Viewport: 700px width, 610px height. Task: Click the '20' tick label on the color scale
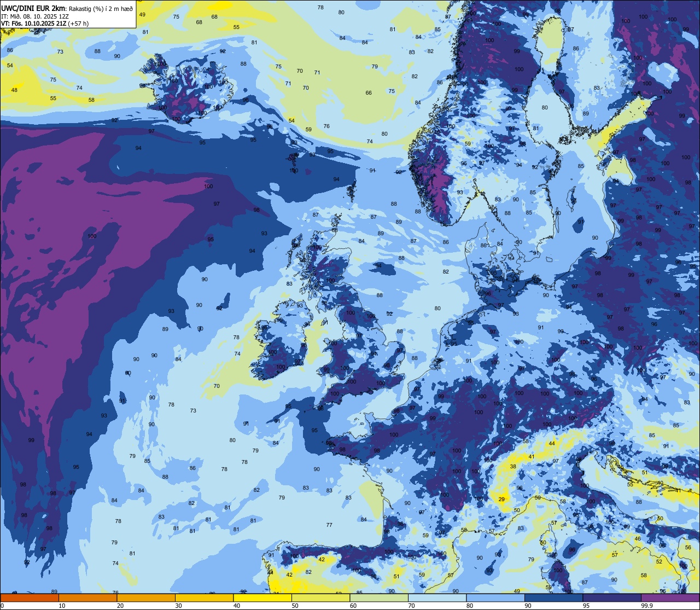point(120,606)
